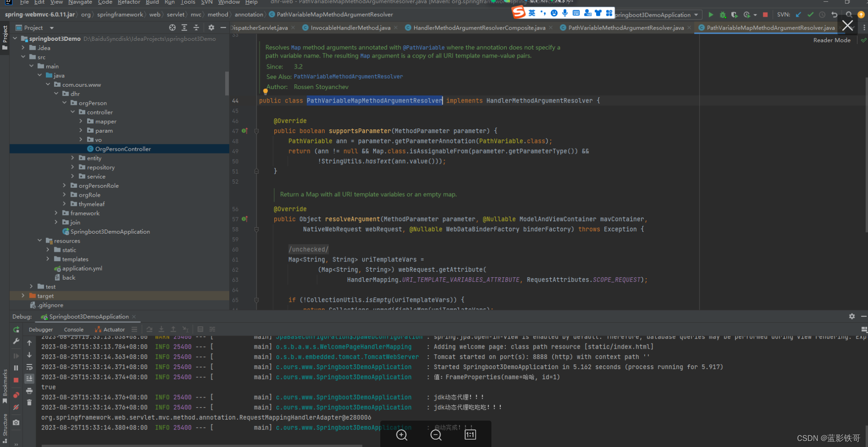Take a thread dump with camera icon
This screenshot has height=447, width=868.
16,422
